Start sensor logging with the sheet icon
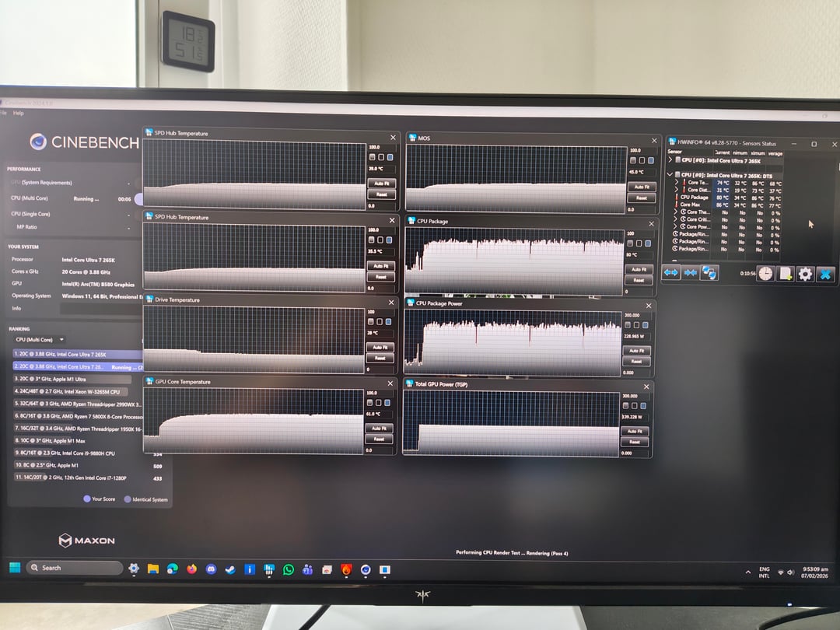The image size is (840, 630). [786, 274]
